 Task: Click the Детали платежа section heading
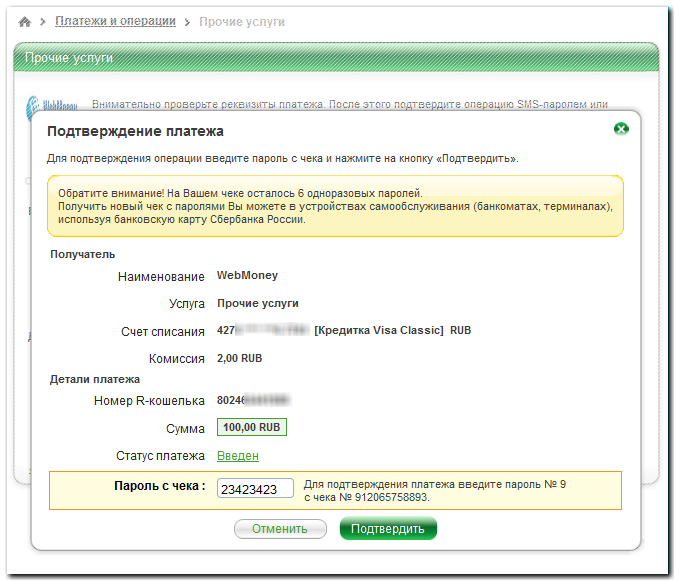click(95, 379)
